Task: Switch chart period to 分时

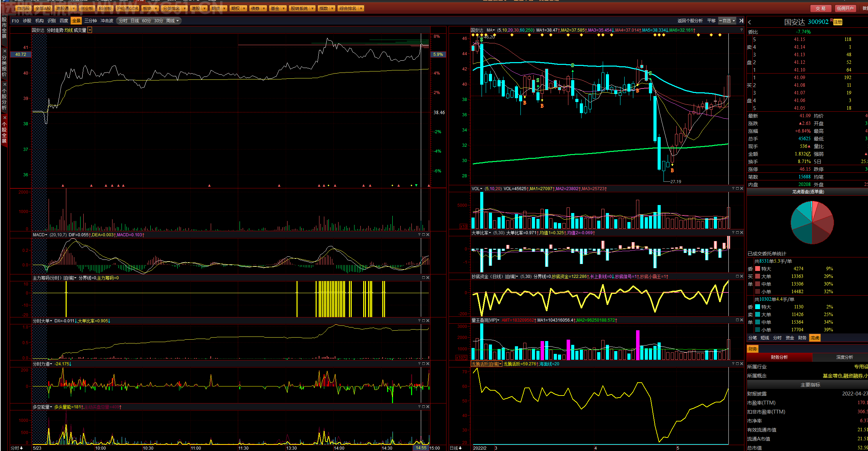Action: (x=123, y=21)
